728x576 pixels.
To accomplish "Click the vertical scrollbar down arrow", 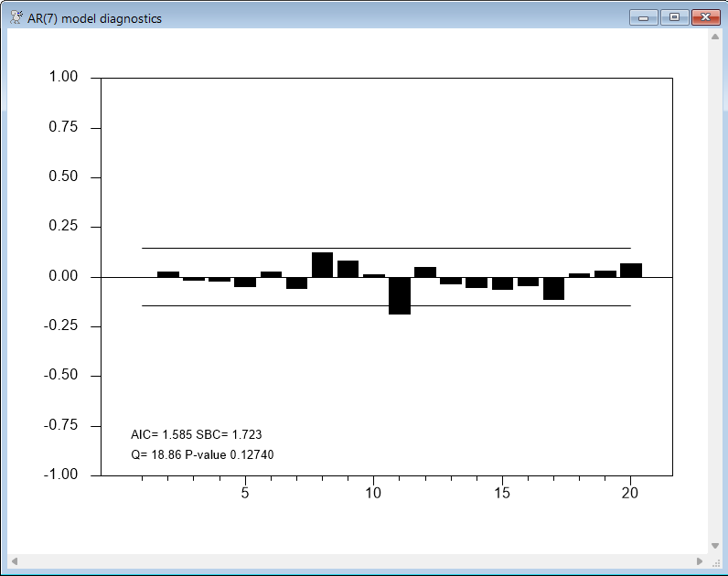I will click(714, 545).
